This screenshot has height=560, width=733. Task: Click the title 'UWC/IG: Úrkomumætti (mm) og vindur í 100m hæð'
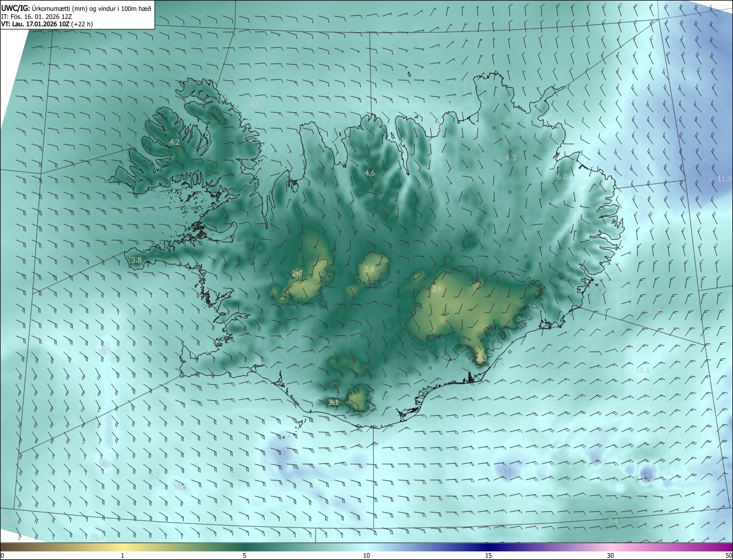[76, 7]
